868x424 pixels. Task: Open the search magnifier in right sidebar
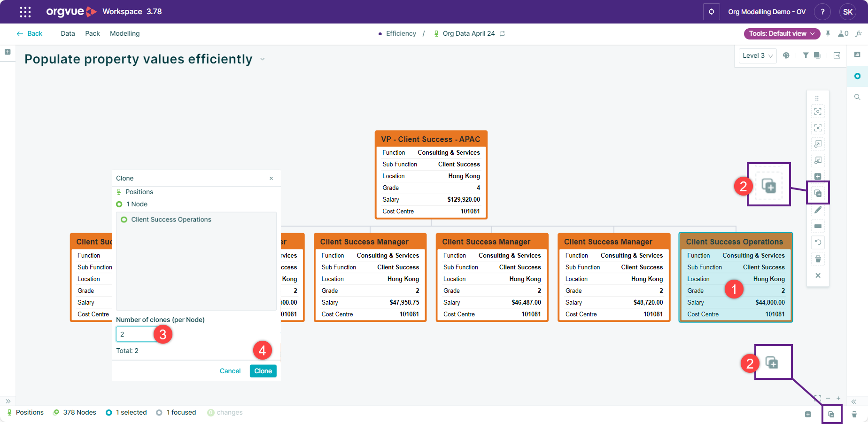pyautogui.click(x=857, y=97)
